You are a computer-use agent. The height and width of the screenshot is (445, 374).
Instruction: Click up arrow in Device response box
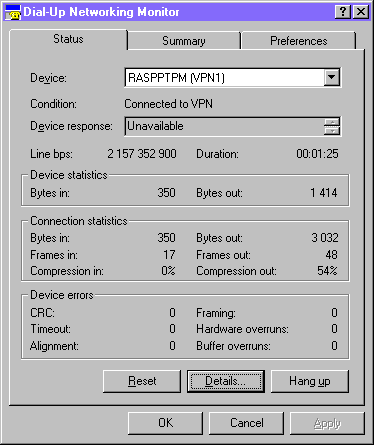tap(332, 122)
